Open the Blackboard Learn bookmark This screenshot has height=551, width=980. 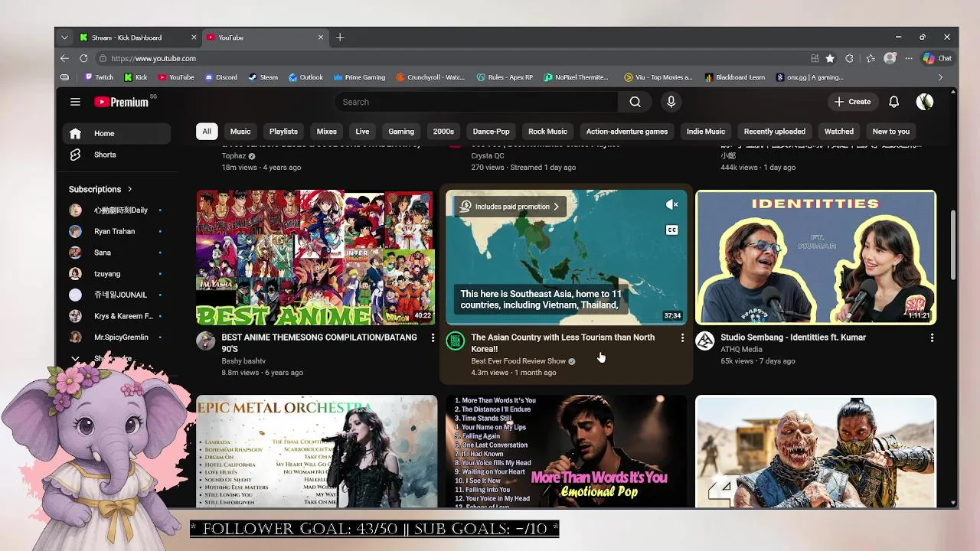click(x=735, y=77)
